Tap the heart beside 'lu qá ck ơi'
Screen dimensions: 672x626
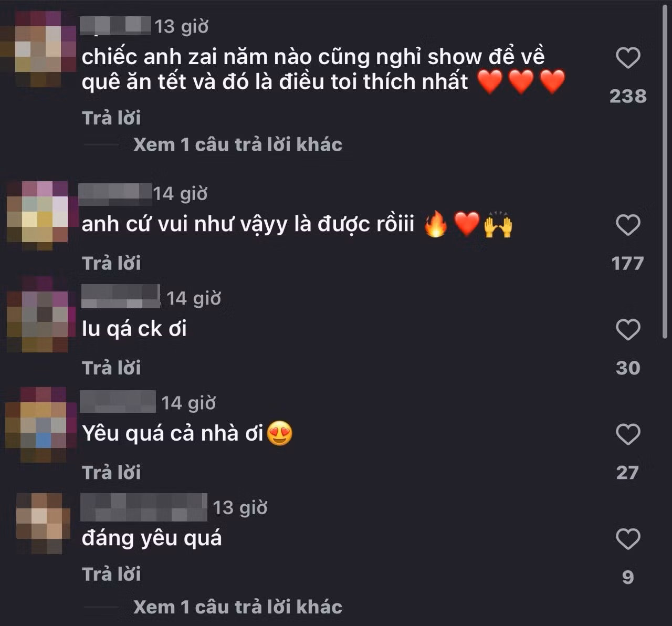tap(628, 330)
